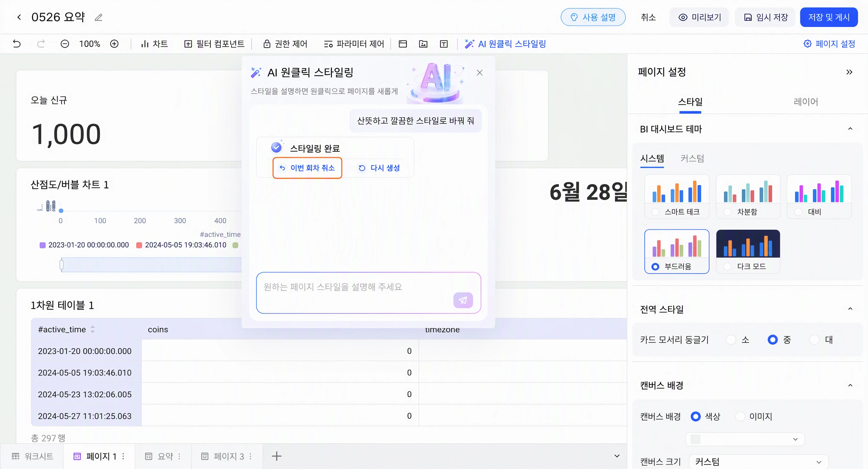Viewport: 868px width, 469px height.
Task: Add a 필터 컴포넌트
Action: [214, 44]
